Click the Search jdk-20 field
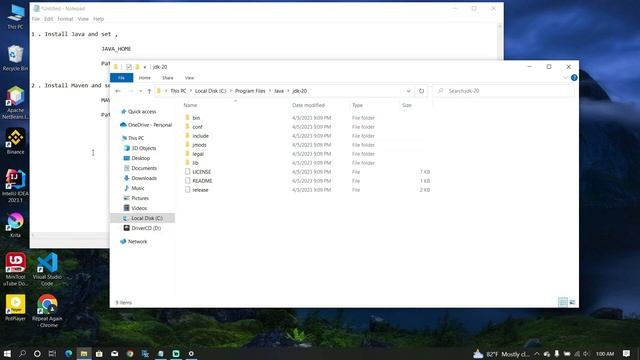 (x=504, y=91)
